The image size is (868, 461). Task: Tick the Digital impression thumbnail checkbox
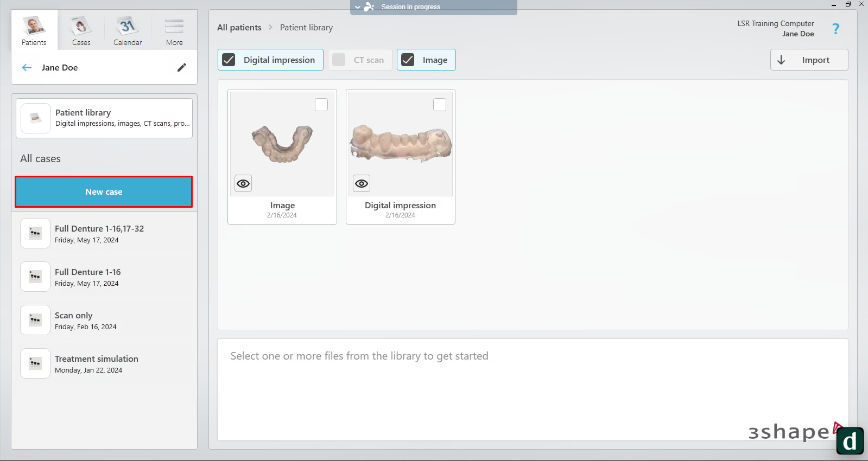440,105
